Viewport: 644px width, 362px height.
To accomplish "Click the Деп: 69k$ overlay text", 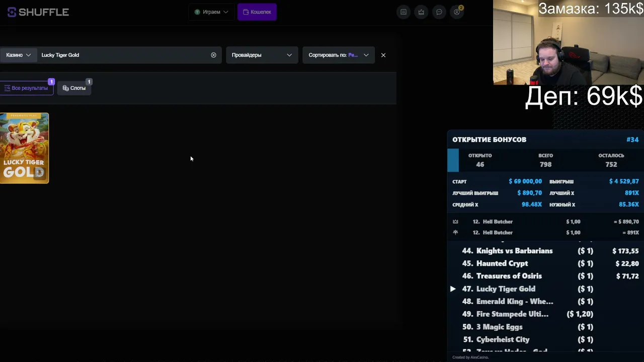I will point(584,96).
